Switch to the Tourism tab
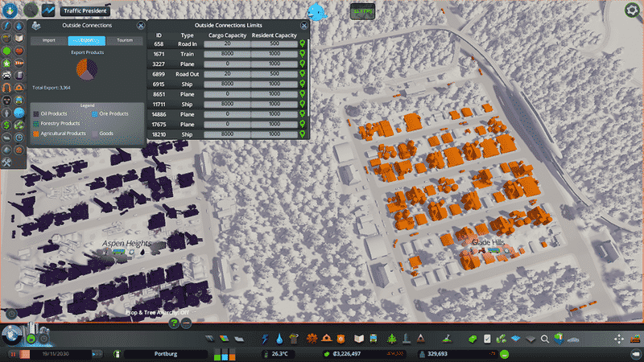This screenshot has width=644, height=362. pos(124,39)
